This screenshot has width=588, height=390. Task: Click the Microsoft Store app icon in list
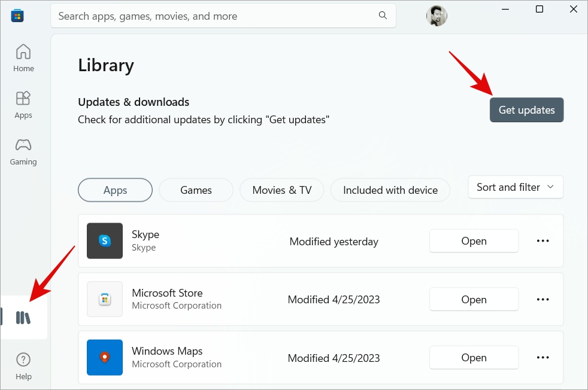(105, 299)
